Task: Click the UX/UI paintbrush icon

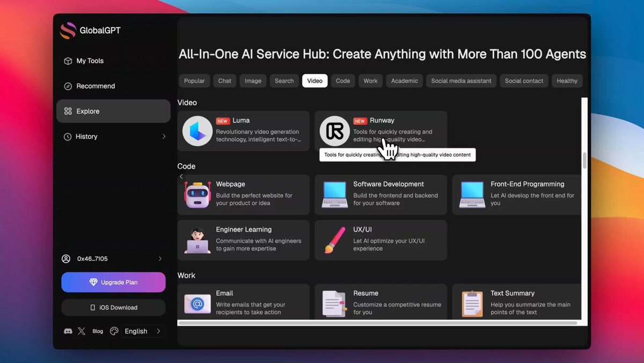Action: [335, 240]
